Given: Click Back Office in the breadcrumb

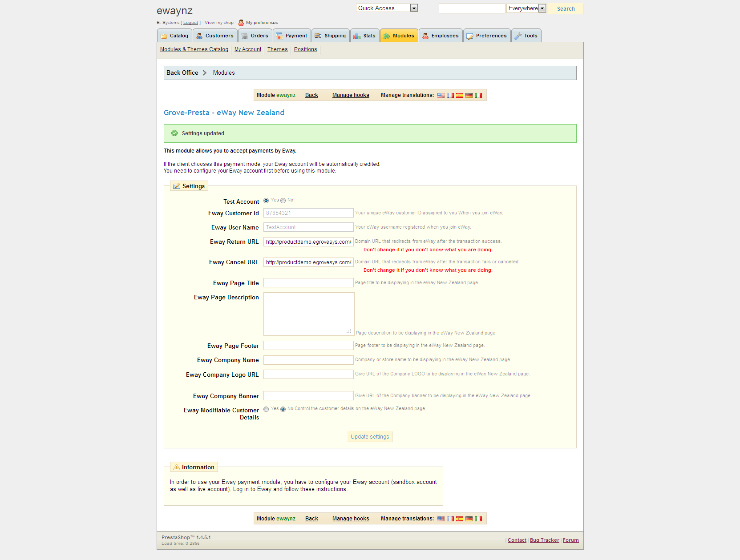Looking at the screenshot, I should click(182, 73).
